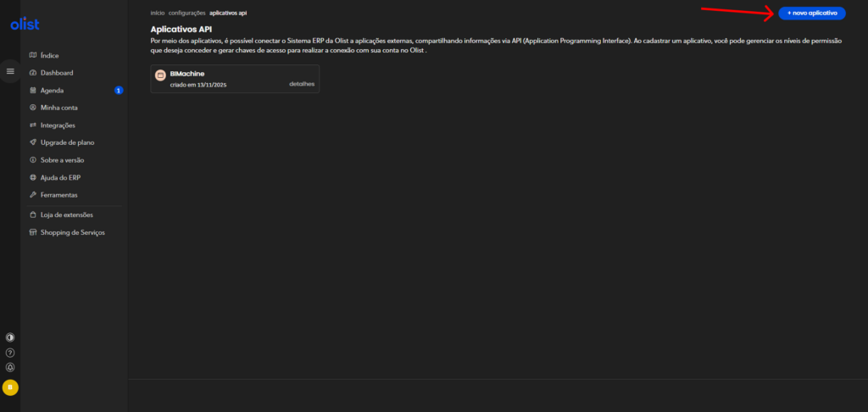This screenshot has height=412, width=868.
Task: Collapse the sidebar with the hamburger icon
Action: tap(10, 71)
